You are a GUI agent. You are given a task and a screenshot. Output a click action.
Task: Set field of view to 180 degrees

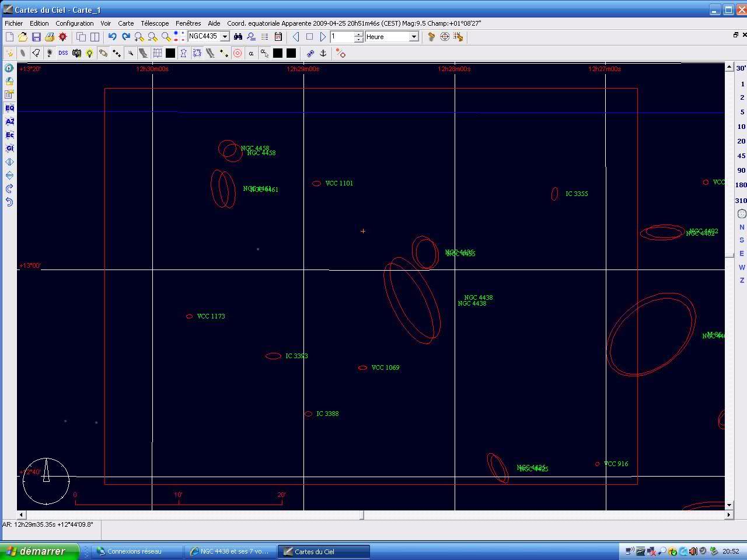coord(741,185)
